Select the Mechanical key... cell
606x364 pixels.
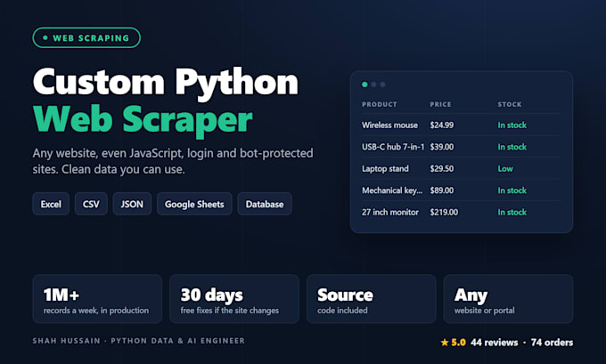pos(392,190)
